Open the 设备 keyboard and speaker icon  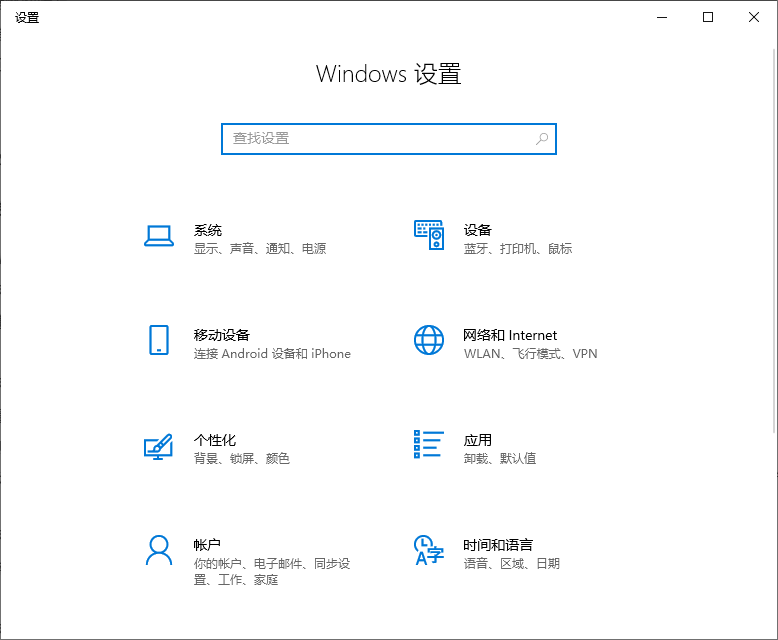(x=429, y=235)
